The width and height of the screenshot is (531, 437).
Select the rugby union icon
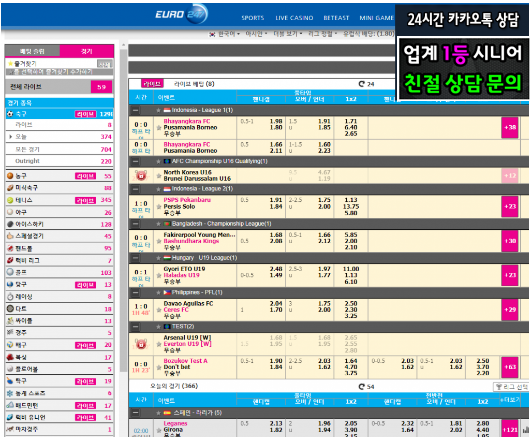click(x=10, y=417)
